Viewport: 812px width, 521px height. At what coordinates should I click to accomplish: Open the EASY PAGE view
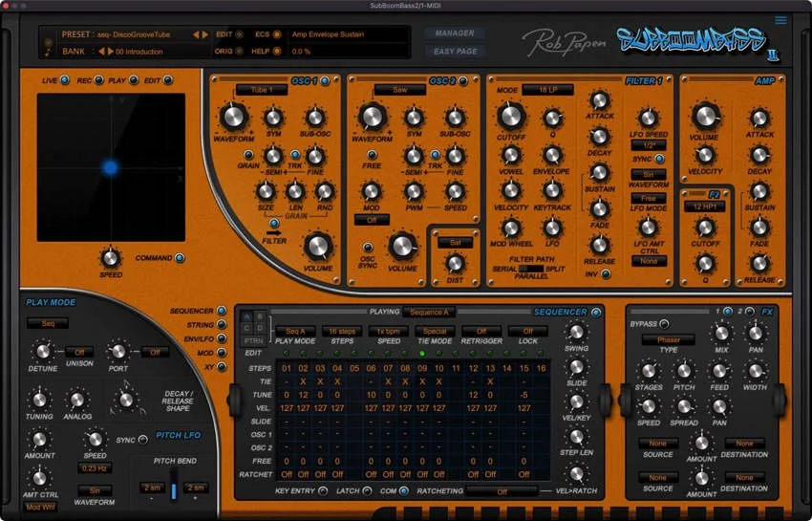tap(455, 52)
